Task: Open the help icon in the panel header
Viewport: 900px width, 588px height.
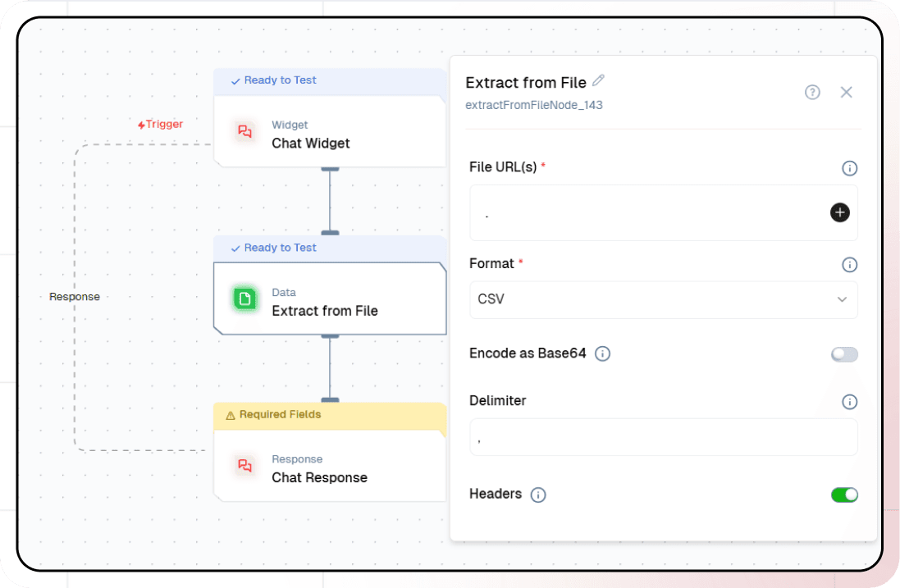Action: 812,92
